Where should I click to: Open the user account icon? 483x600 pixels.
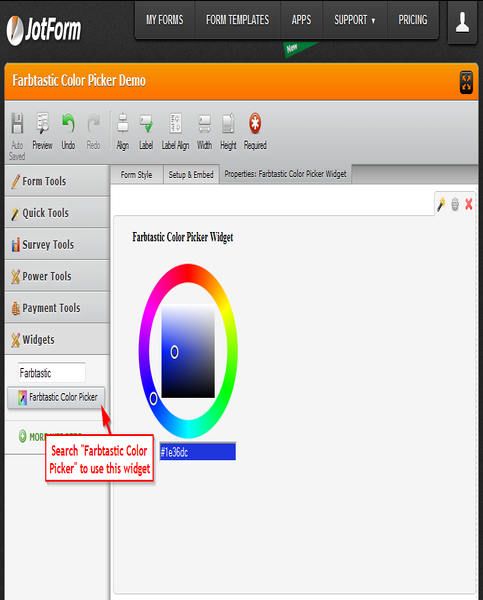point(462,22)
